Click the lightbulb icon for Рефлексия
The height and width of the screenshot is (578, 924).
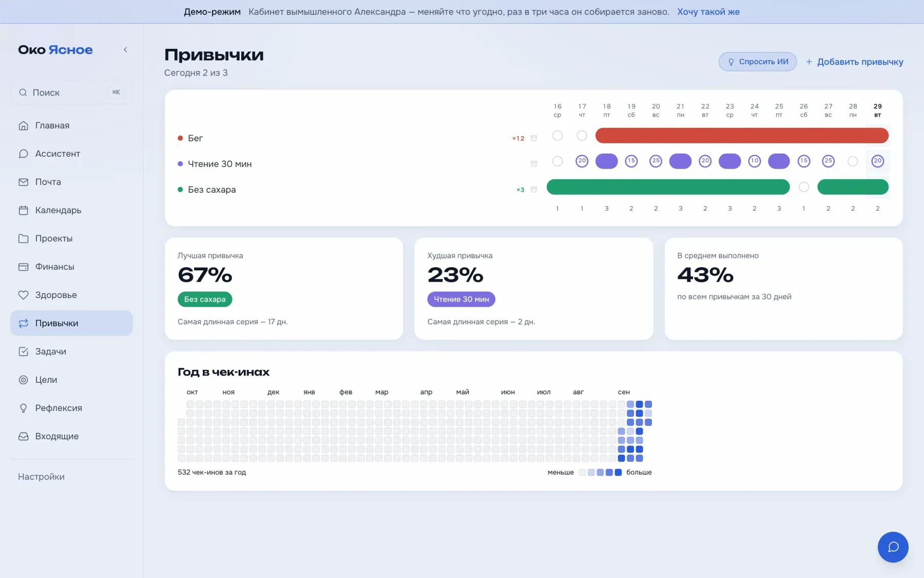click(23, 408)
